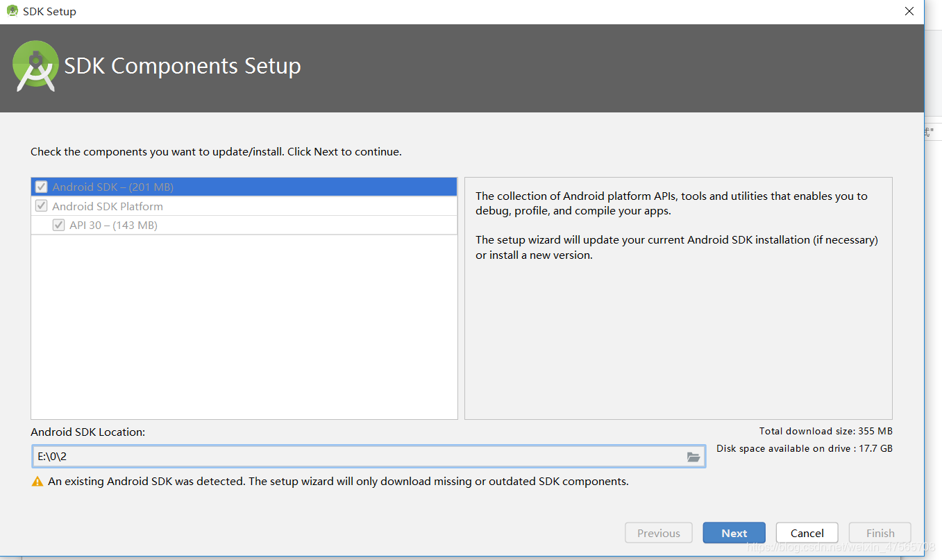Click the Next button

click(734, 533)
